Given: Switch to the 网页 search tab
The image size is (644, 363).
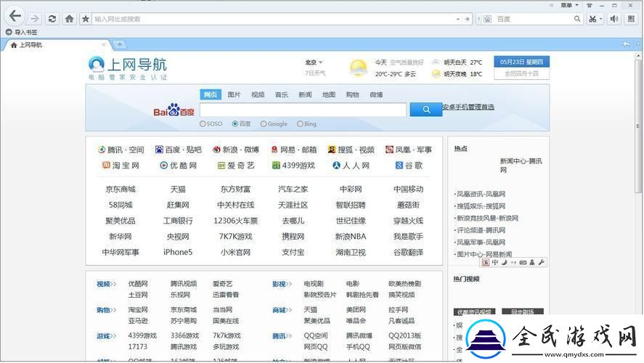Looking at the screenshot, I should [211, 94].
